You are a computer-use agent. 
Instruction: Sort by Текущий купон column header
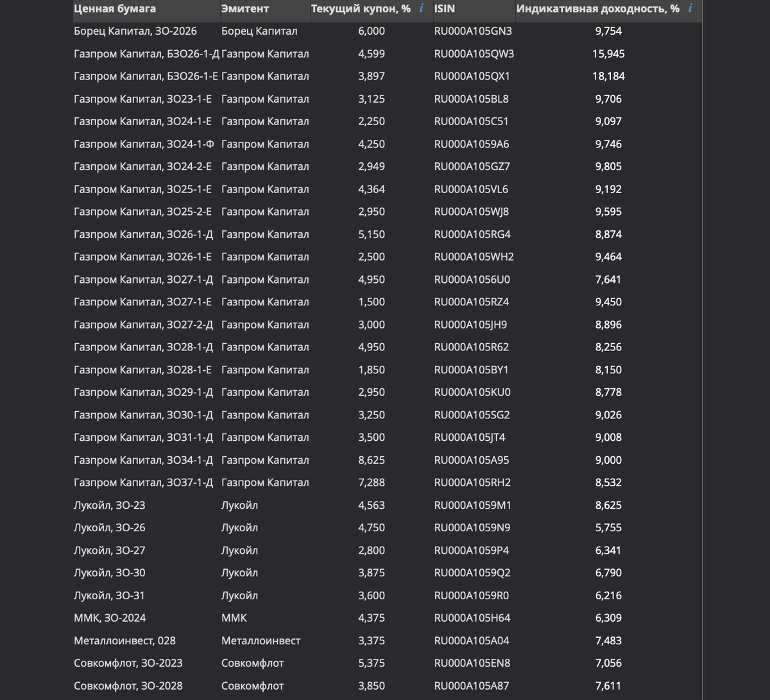click(361, 9)
